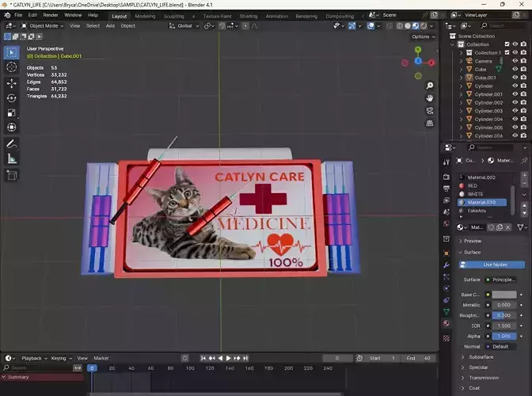Open the viewport Add menu

[110, 26]
